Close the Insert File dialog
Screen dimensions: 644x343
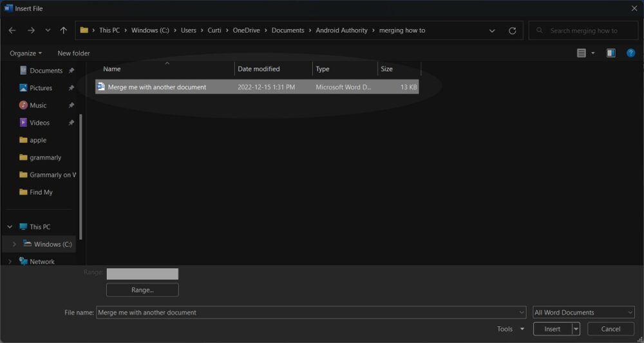(x=634, y=8)
